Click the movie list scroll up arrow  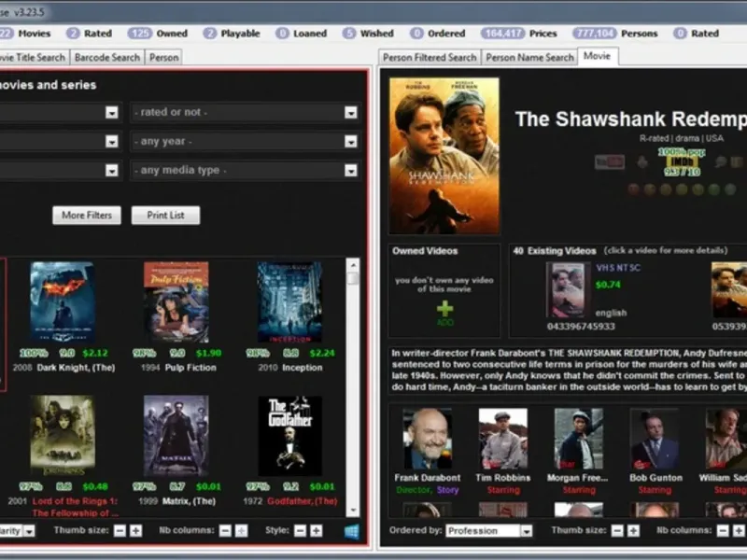click(x=353, y=266)
